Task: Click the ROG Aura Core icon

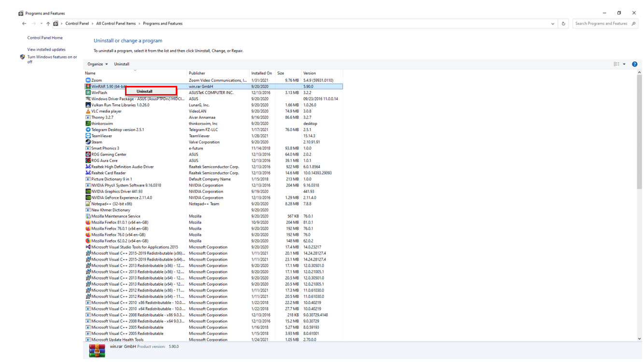Action: (88, 161)
